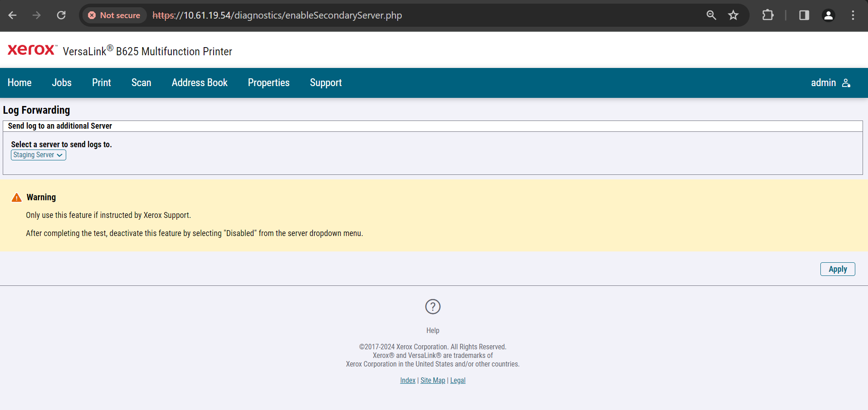This screenshot has height=410, width=868.
Task: Open the Properties menu item
Action: tap(268, 83)
